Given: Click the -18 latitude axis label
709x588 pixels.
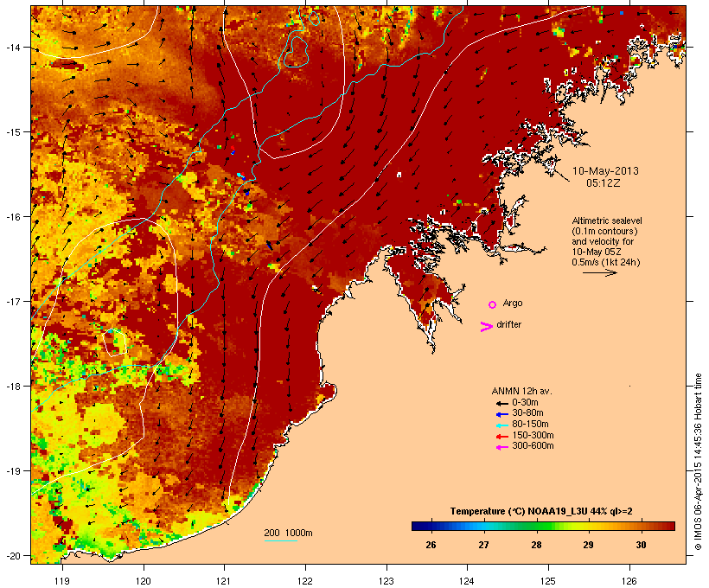Looking at the screenshot, I should [x=12, y=387].
